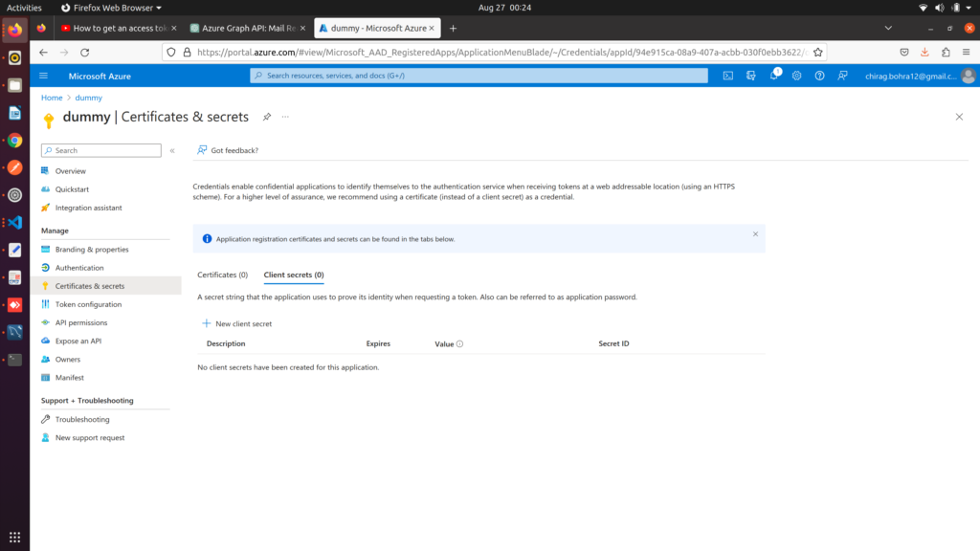Click the side menu Search field

(101, 150)
